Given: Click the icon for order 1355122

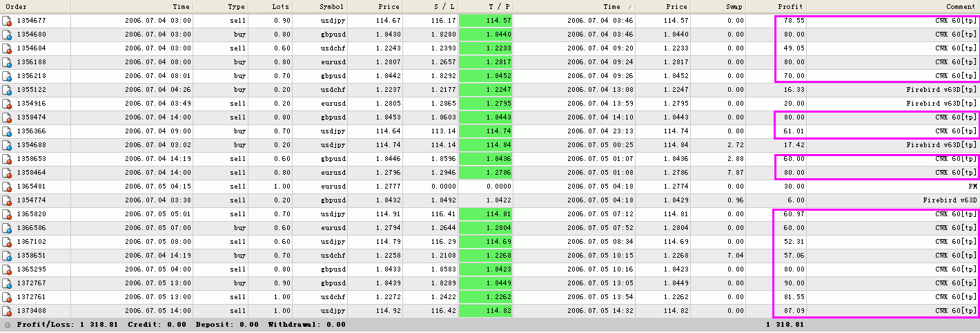Looking at the screenshot, I should point(7,90).
